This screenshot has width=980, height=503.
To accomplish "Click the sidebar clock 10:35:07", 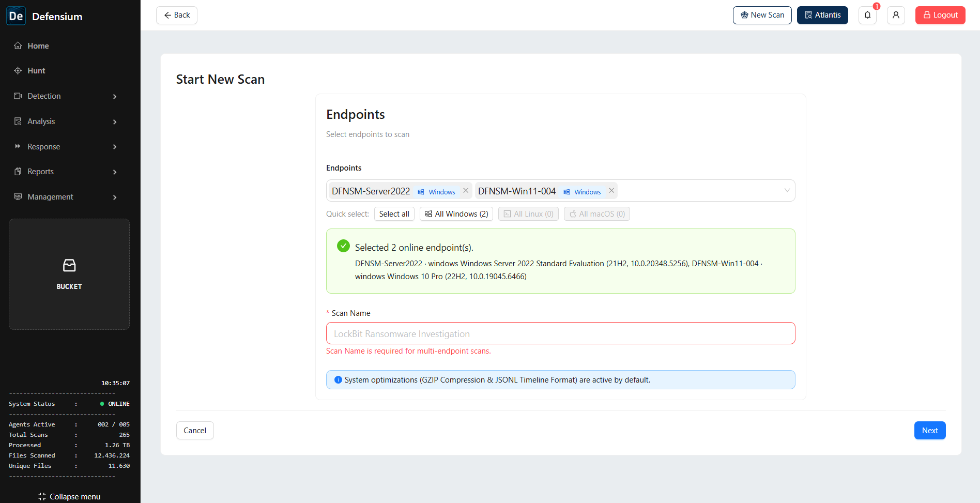I will coord(115,383).
